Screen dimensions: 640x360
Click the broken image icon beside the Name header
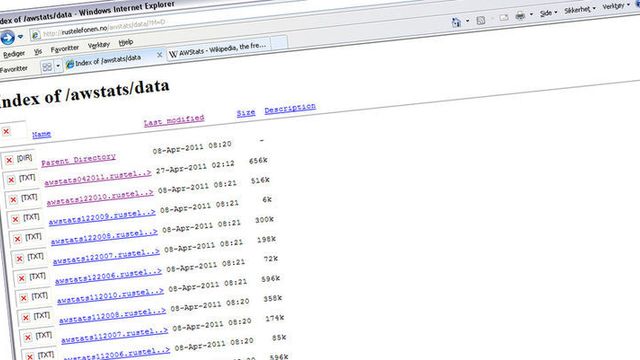pos(12,131)
